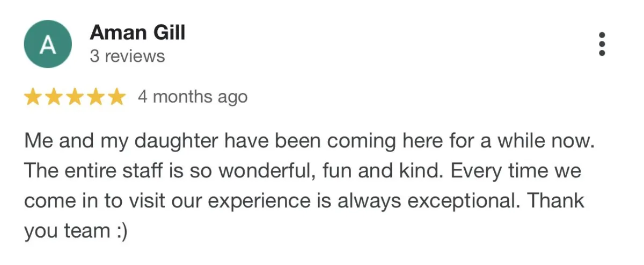Viewport: 644px width, 265px height.
Task: Open the three-dot more options menu
Action: [602, 44]
